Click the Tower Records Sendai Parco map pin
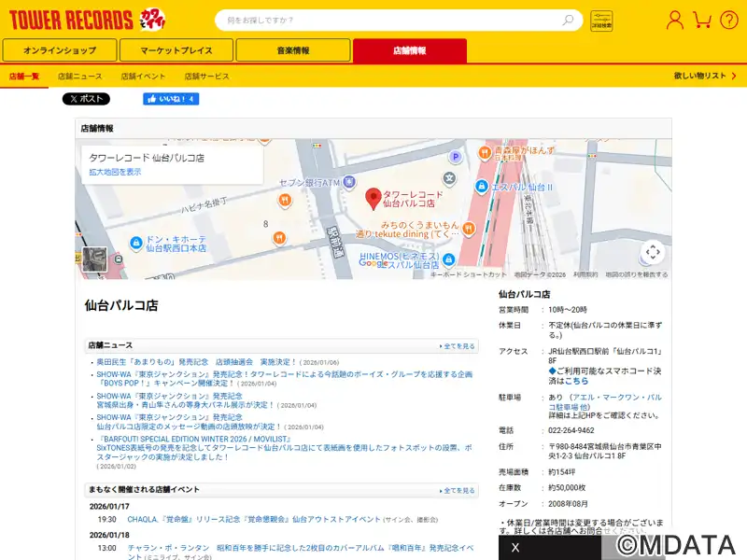The height and width of the screenshot is (560, 747). [x=373, y=198]
